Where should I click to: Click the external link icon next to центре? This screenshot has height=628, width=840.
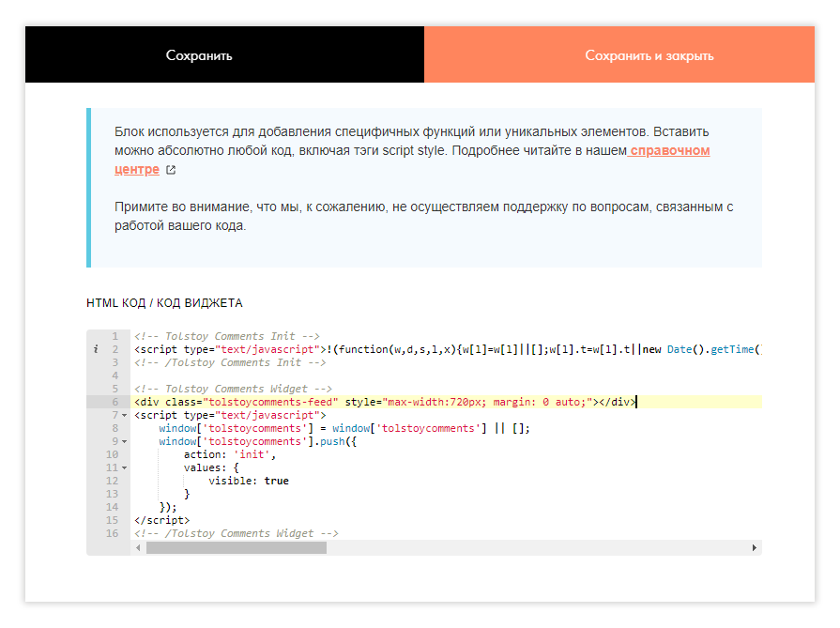click(171, 170)
